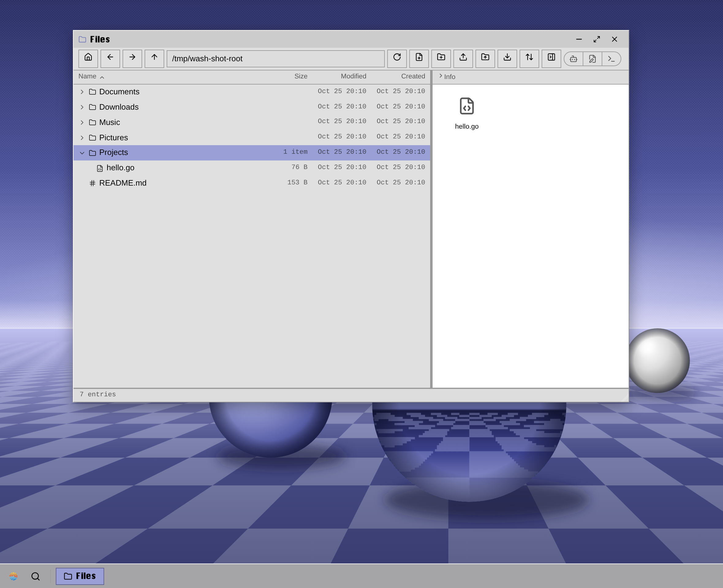The height and width of the screenshot is (588, 723).
Task: Sort by the Size column header
Action: (x=301, y=76)
